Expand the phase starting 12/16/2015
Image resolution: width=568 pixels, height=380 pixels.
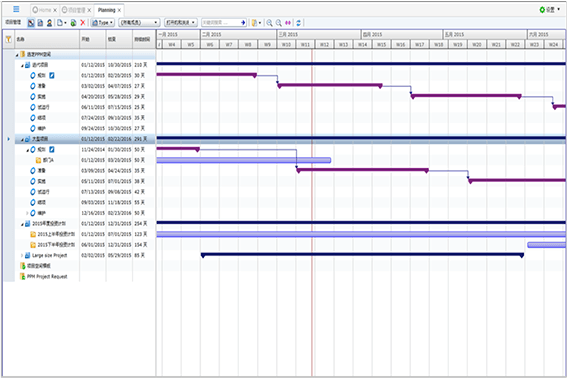[27, 213]
